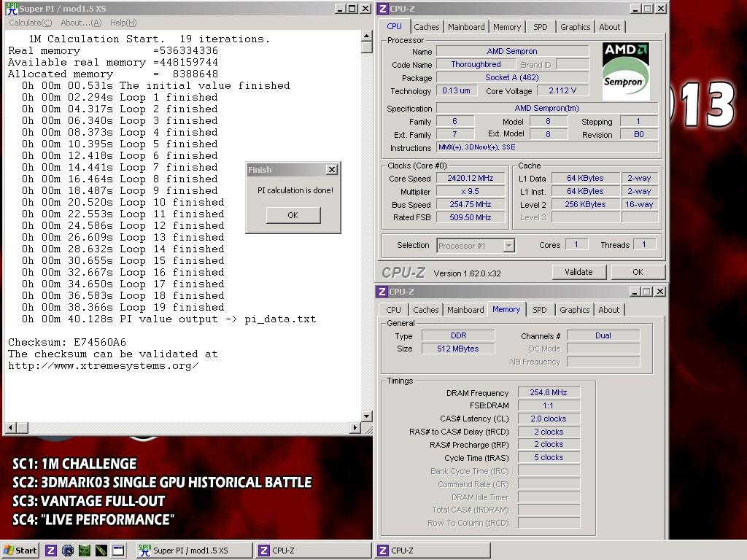
Task: Open the Windows Start menu
Action: 20,551
